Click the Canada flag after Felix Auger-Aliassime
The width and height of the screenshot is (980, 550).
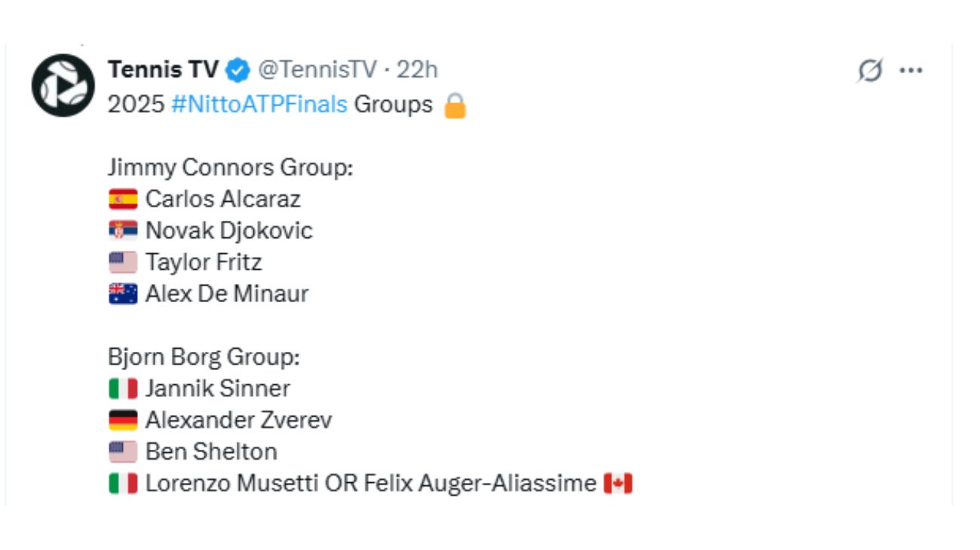618,484
